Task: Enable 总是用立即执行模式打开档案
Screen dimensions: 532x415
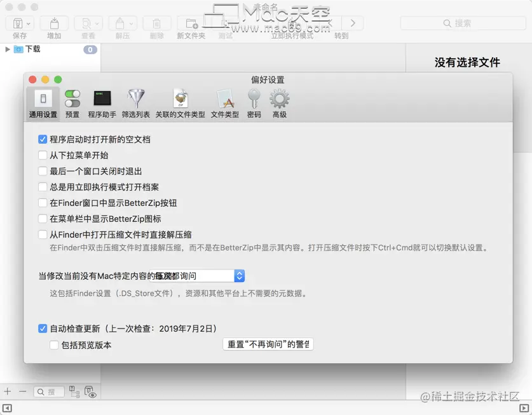Action: pos(43,187)
